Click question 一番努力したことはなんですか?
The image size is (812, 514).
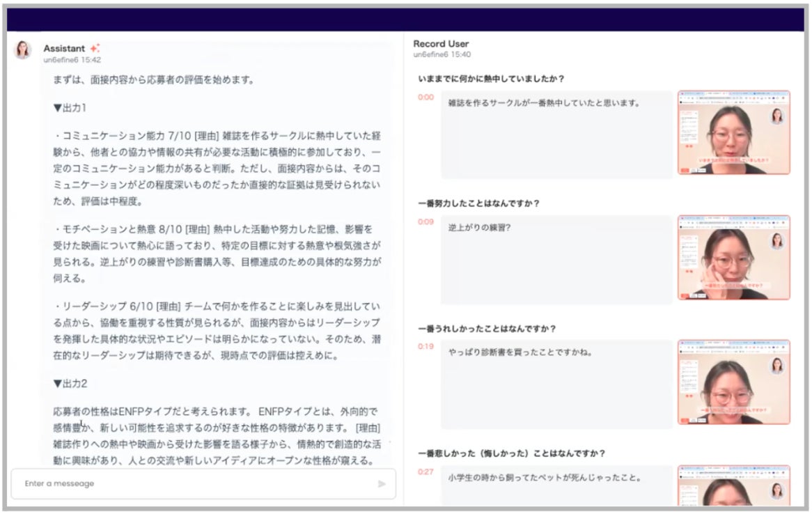click(478, 203)
